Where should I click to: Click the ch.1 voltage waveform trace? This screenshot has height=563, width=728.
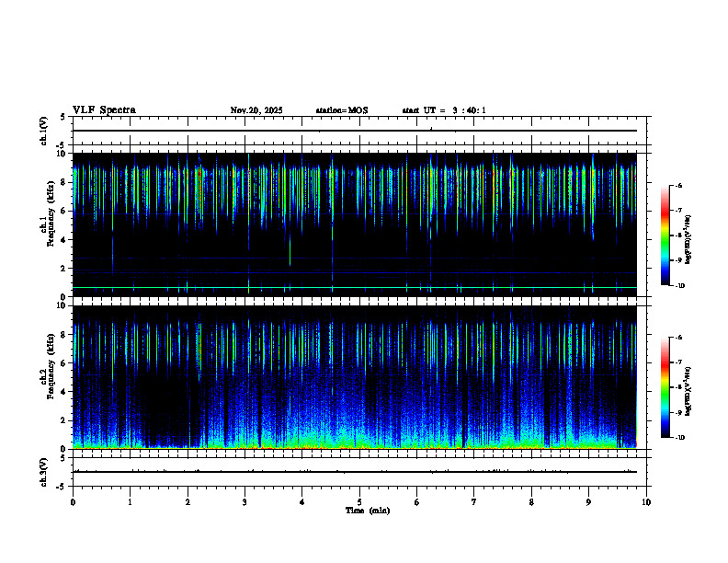click(x=354, y=131)
